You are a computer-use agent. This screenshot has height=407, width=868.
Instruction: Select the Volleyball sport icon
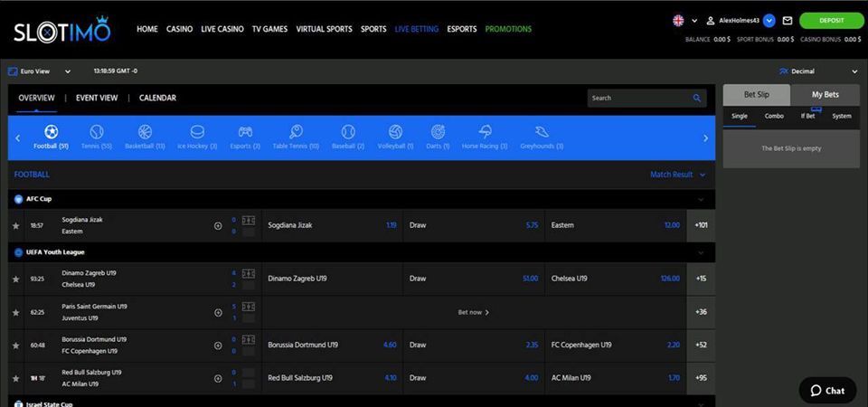395,132
